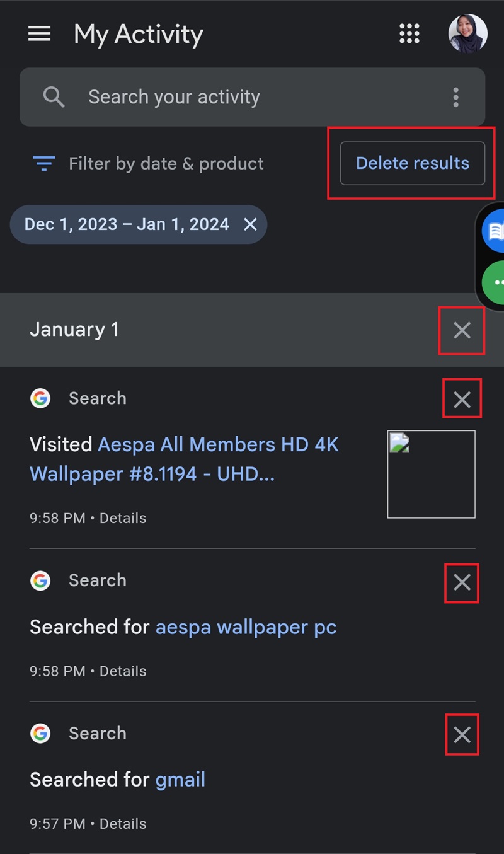This screenshot has height=854, width=504.
Task: Open the 'gmail' search link
Action: [x=180, y=780]
